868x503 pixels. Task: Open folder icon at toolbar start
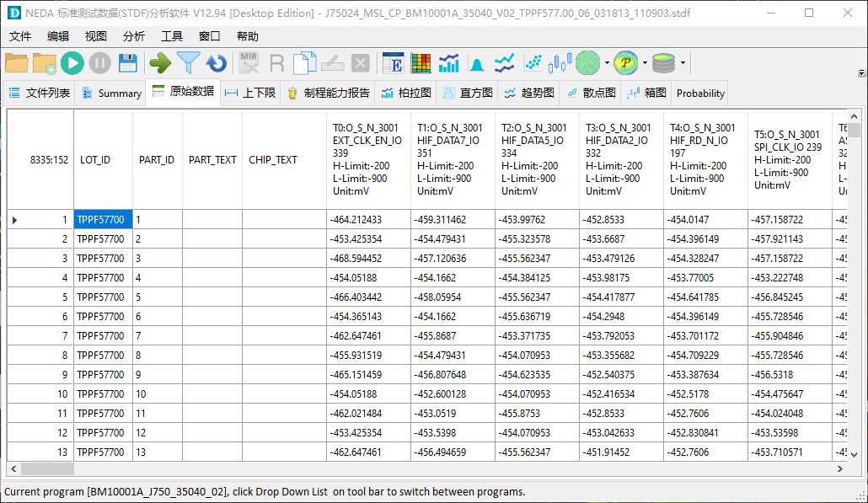(x=17, y=63)
